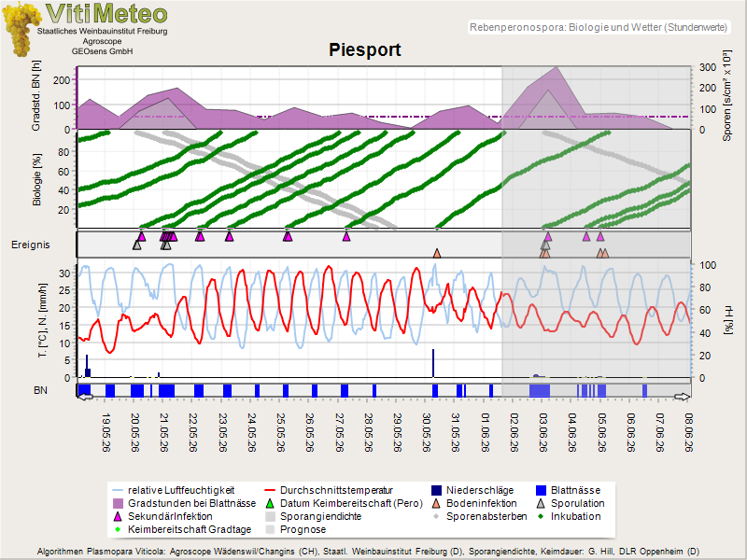Select the grey sporulation marker on 20.05.26
The height and width of the screenshot is (560, 747).
click(136, 245)
